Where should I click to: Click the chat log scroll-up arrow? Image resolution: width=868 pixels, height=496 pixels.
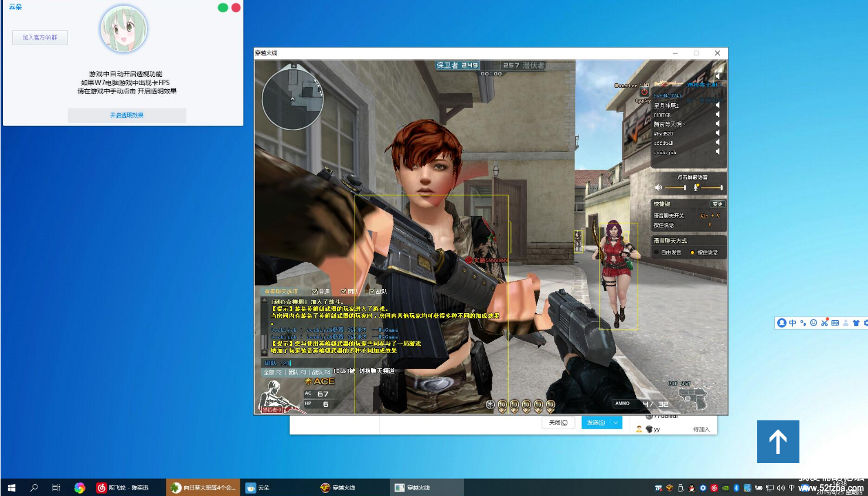[264, 300]
